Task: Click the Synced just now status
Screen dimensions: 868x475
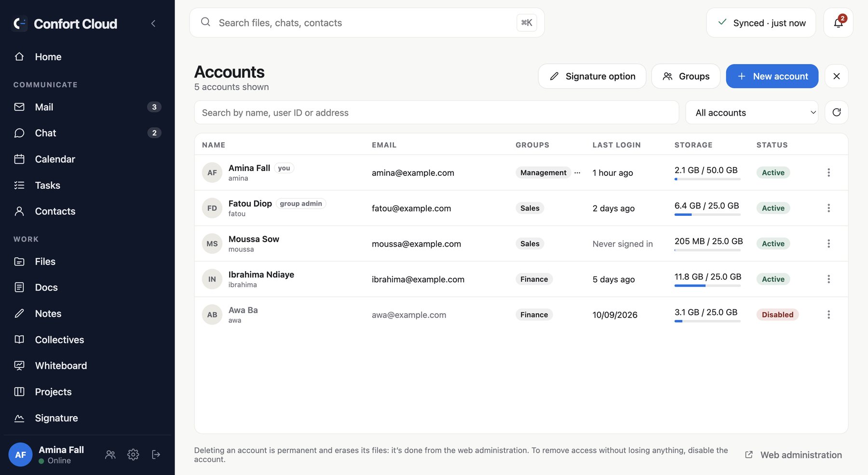Action: (x=761, y=23)
